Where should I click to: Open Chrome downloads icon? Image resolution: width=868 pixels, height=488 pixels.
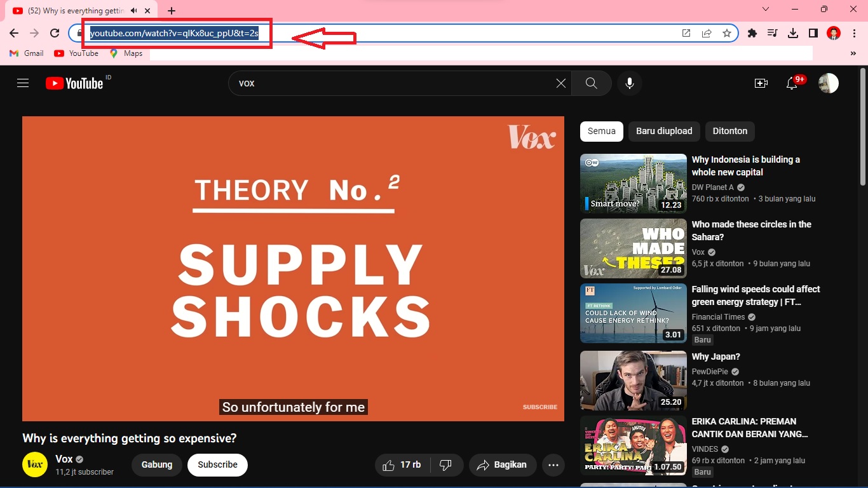(x=793, y=33)
